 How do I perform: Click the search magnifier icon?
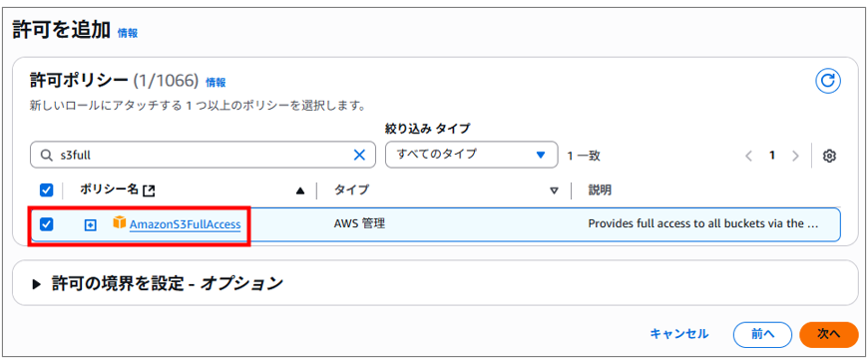point(46,156)
